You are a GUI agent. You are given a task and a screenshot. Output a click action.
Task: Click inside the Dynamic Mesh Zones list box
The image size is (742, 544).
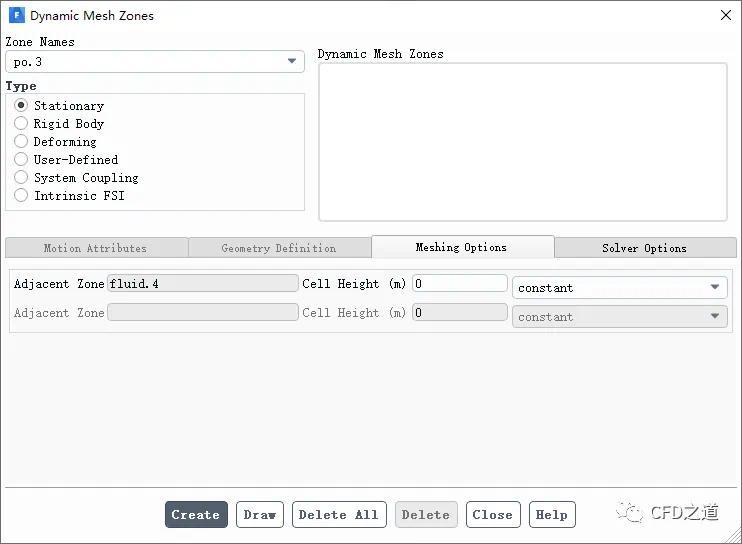tap(523, 142)
